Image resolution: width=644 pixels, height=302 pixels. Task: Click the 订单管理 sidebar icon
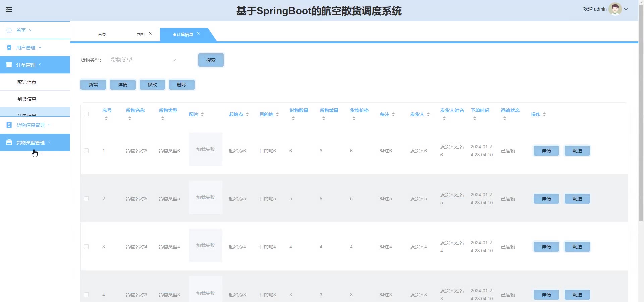(9, 65)
